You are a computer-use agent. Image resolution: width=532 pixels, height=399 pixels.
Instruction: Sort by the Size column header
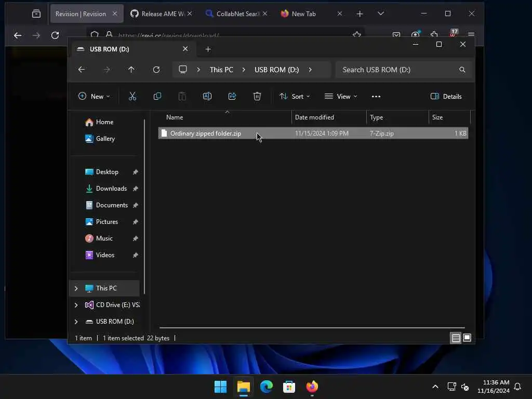click(x=449, y=117)
